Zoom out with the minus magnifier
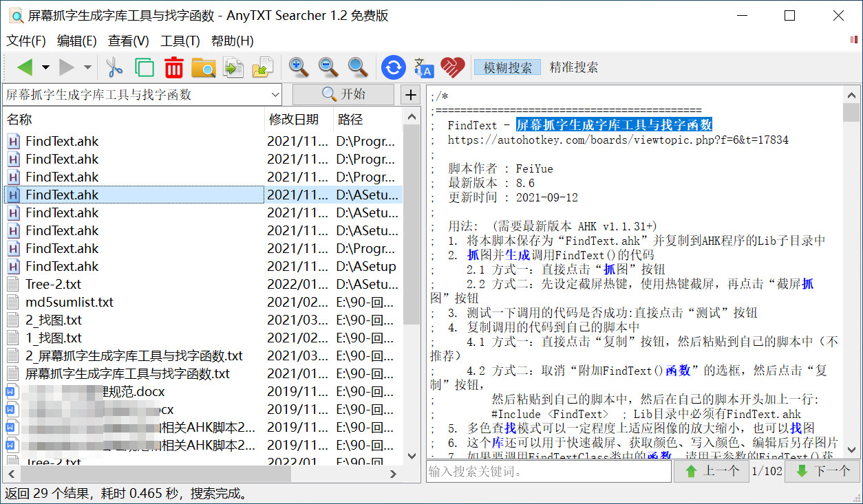Screen dimensions: 863x504 328,67
